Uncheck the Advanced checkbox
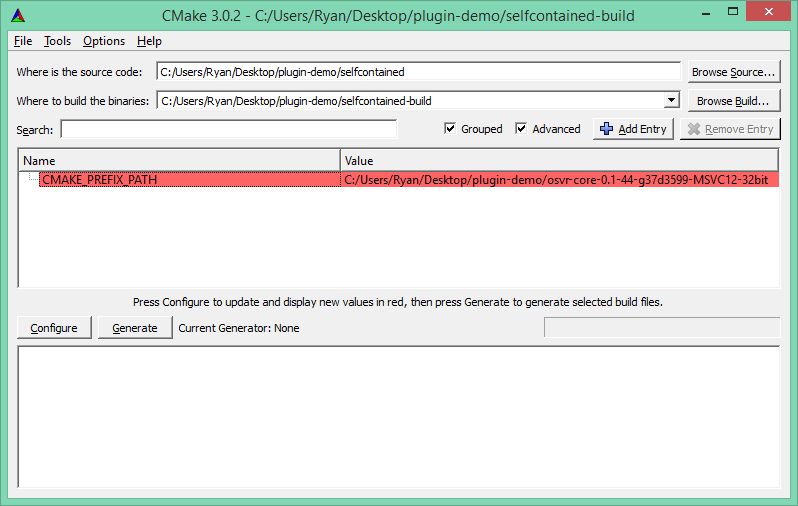The height and width of the screenshot is (506, 798). coord(521,128)
